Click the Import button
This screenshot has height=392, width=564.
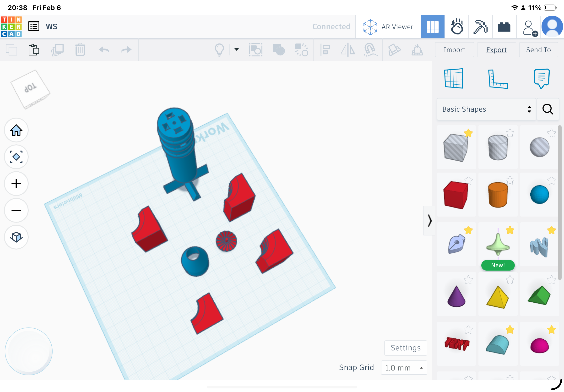coord(454,50)
